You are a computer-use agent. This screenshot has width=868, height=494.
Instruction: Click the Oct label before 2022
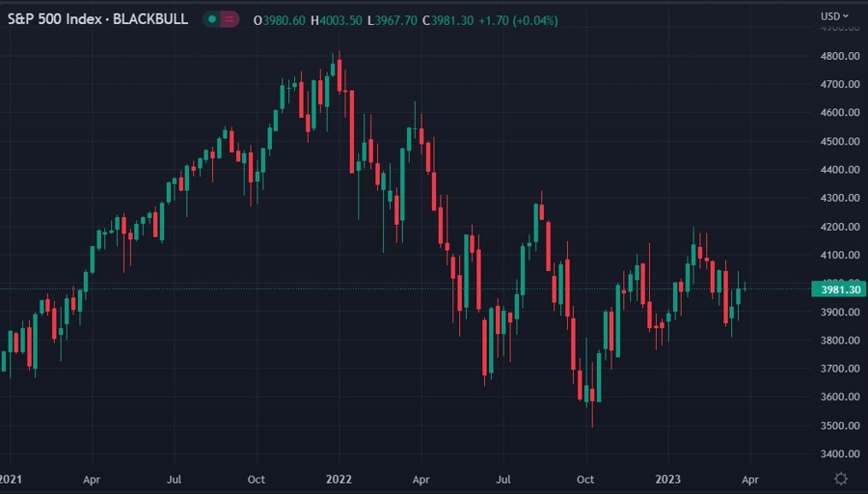pos(257,480)
